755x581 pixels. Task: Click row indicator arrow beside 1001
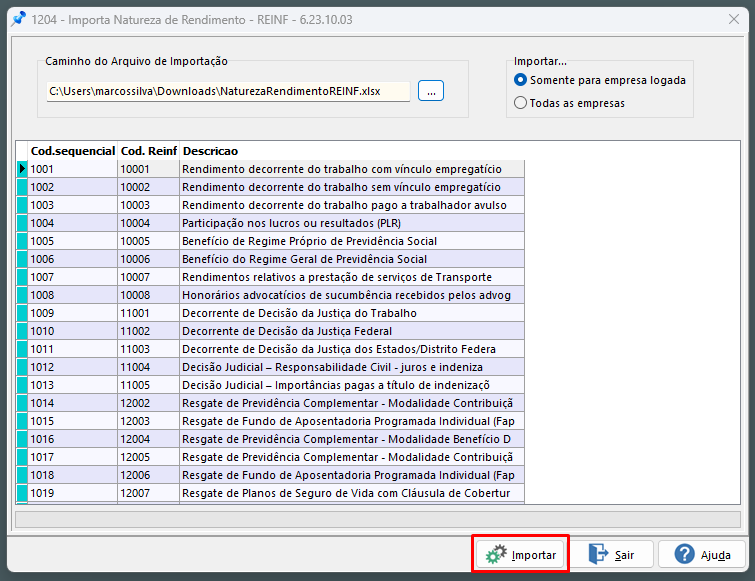tap(22, 169)
